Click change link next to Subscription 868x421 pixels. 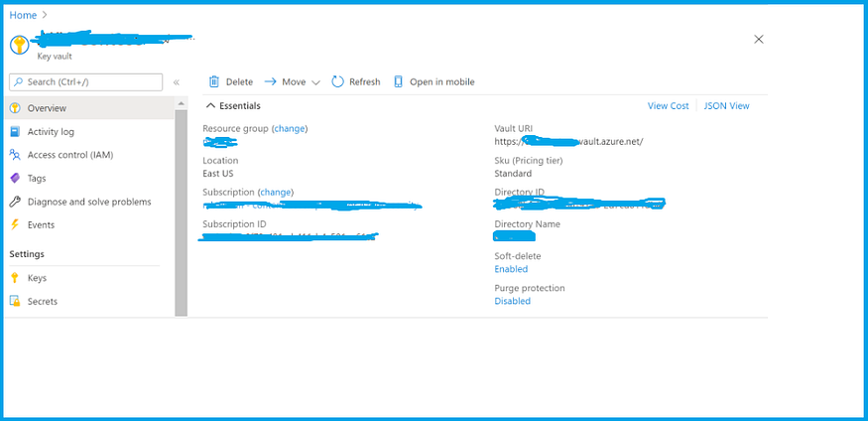pyautogui.click(x=275, y=193)
